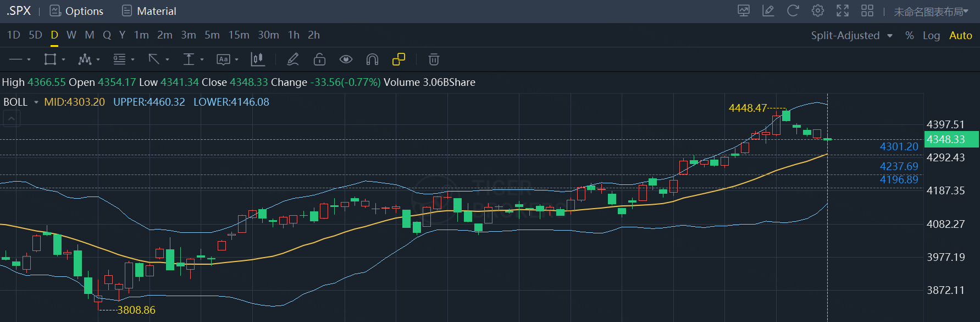
Task: Open the Options page
Action: click(x=76, y=11)
